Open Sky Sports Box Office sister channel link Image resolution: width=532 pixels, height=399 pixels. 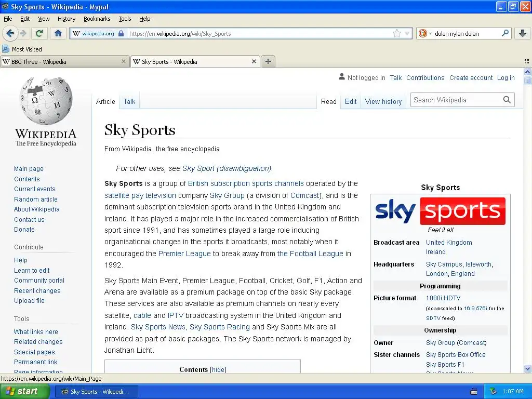click(456, 354)
